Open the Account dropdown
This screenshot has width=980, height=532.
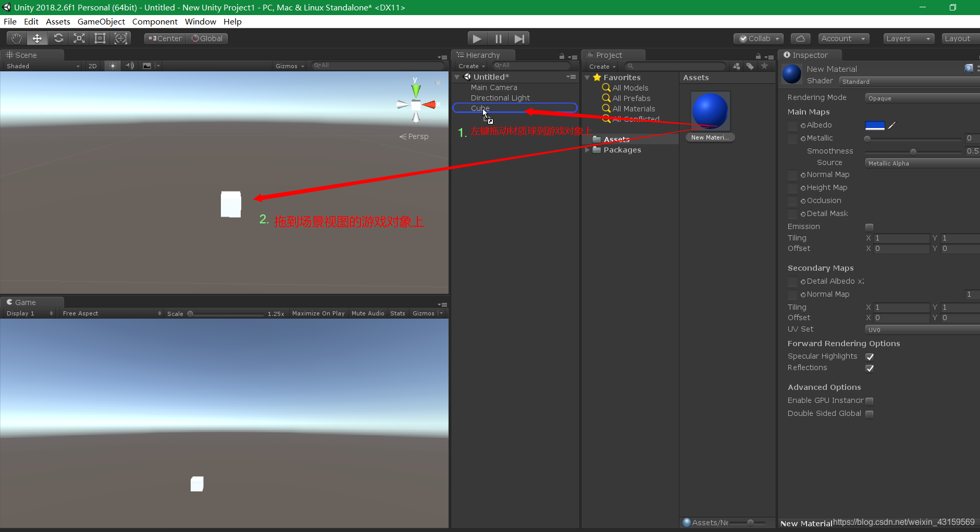pos(843,39)
